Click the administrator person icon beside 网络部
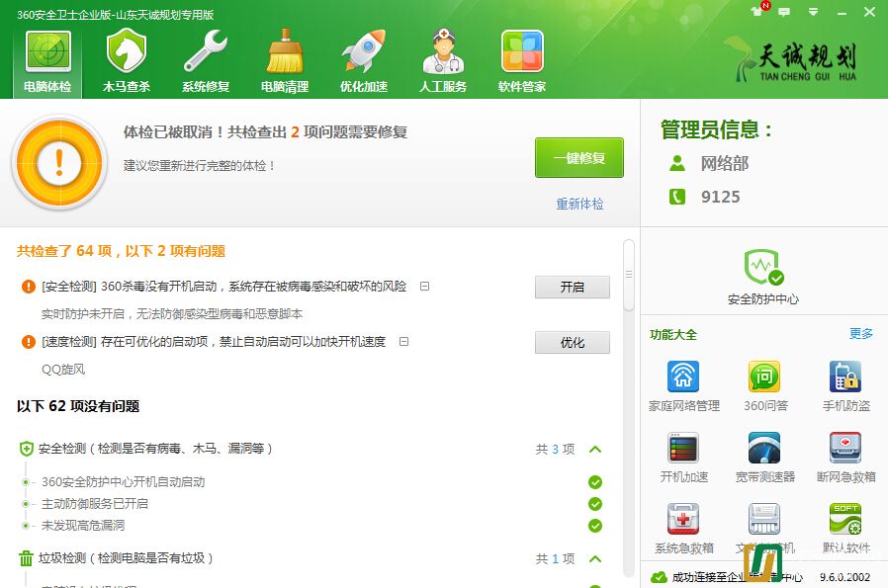The image size is (888, 588). pos(677,164)
